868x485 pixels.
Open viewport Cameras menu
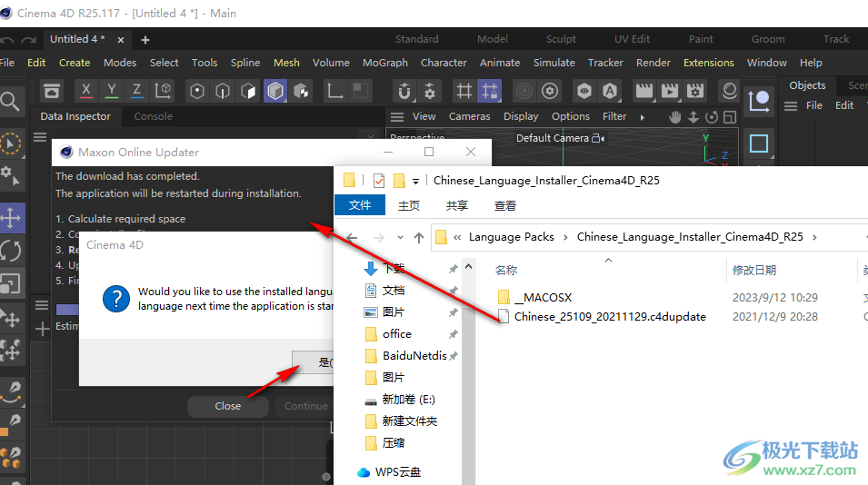point(469,116)
